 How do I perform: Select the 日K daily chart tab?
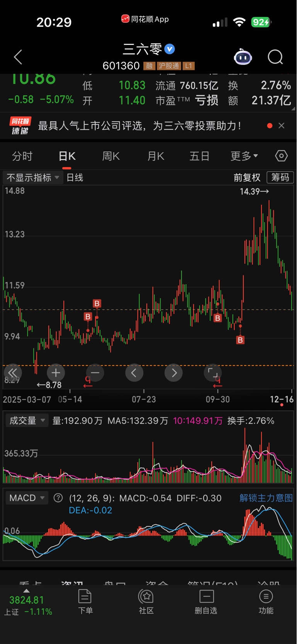[x=67, y=156]
